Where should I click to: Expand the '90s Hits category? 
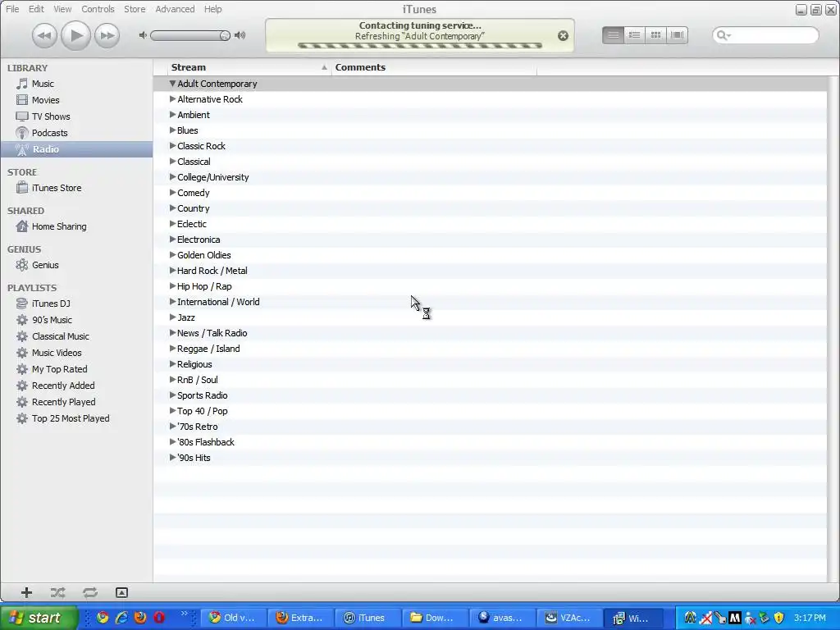[172, 458]
